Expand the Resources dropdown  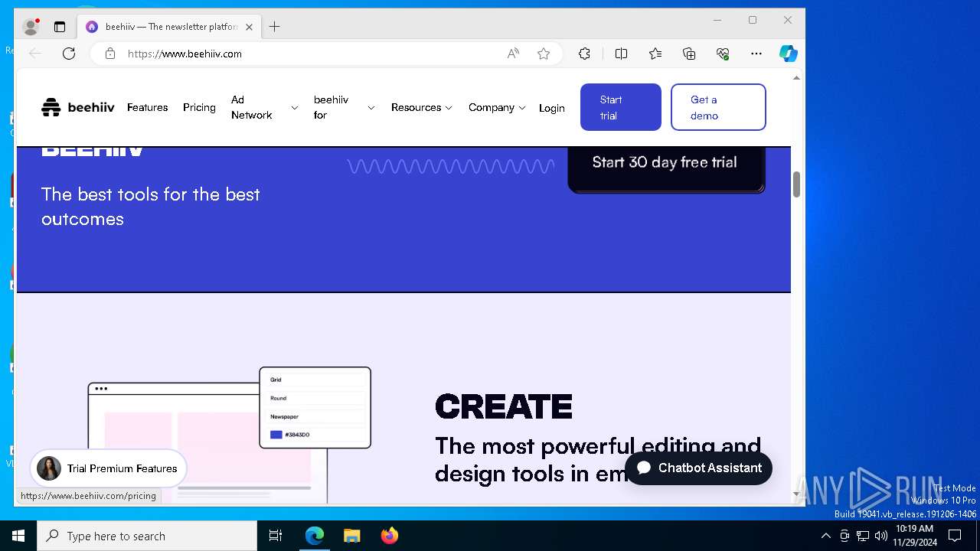click(421, 107)
